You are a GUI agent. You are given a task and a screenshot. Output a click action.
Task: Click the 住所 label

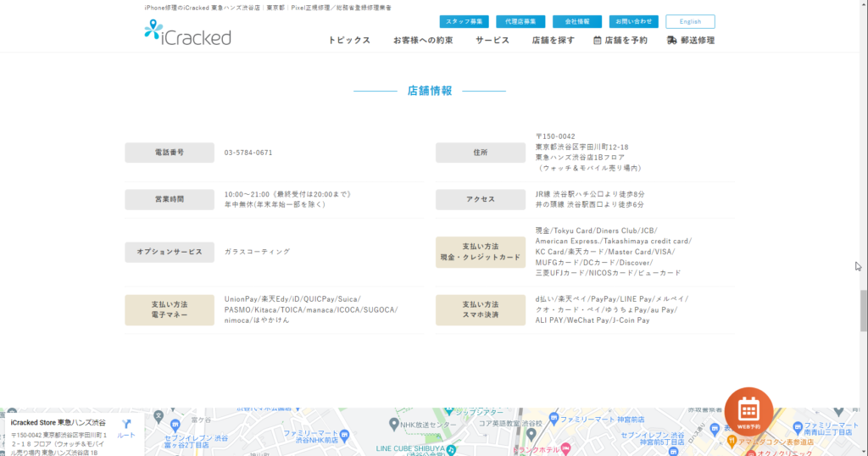[481, 153]
